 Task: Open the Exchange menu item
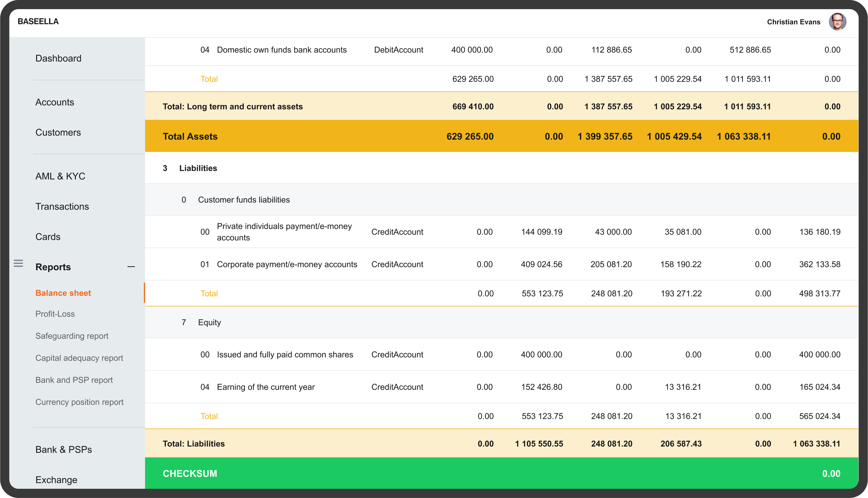[57, 480]
